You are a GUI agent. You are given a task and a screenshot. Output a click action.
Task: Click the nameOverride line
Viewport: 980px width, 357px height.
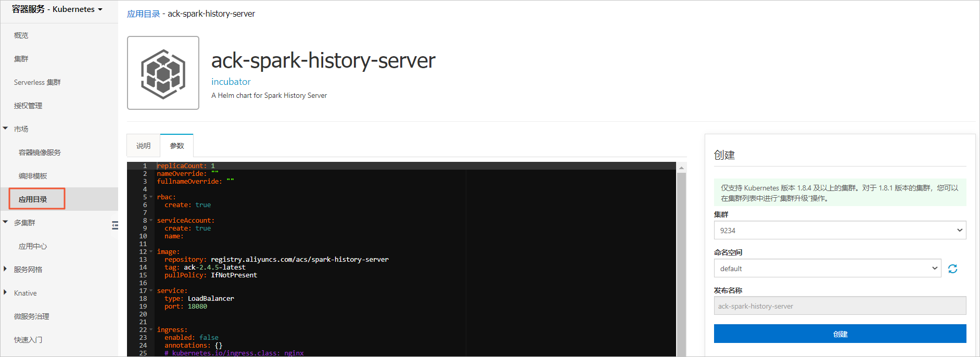(188, 174)
